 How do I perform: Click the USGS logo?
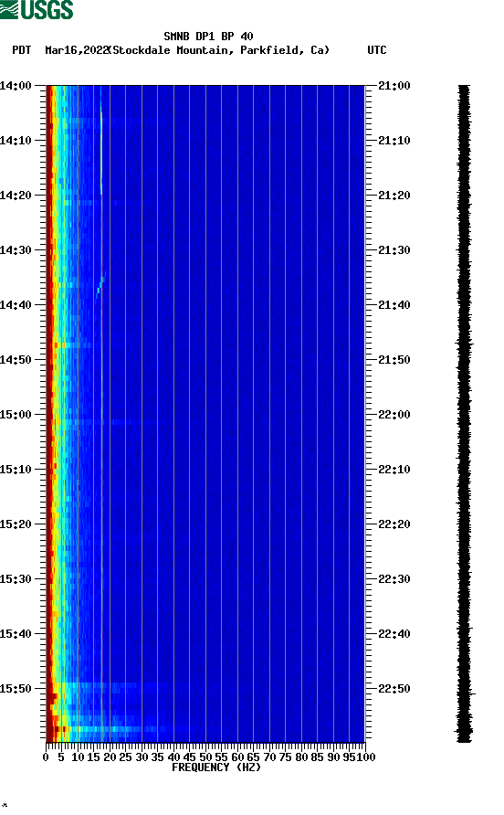pyautogui.click(x=37, y=9)
